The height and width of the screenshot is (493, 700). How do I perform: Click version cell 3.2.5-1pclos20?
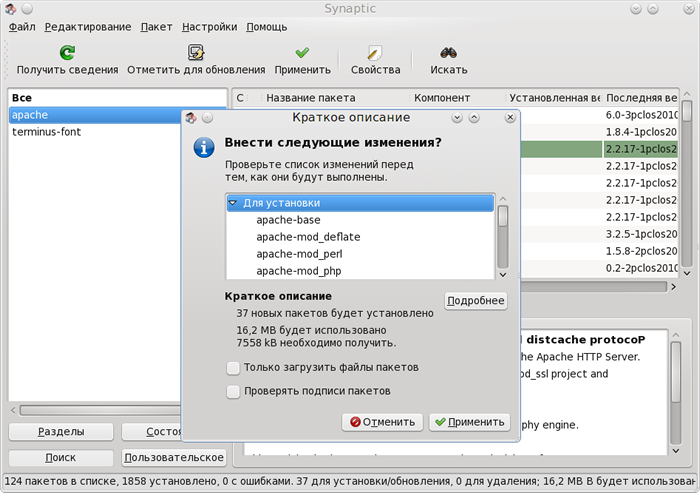641,234
